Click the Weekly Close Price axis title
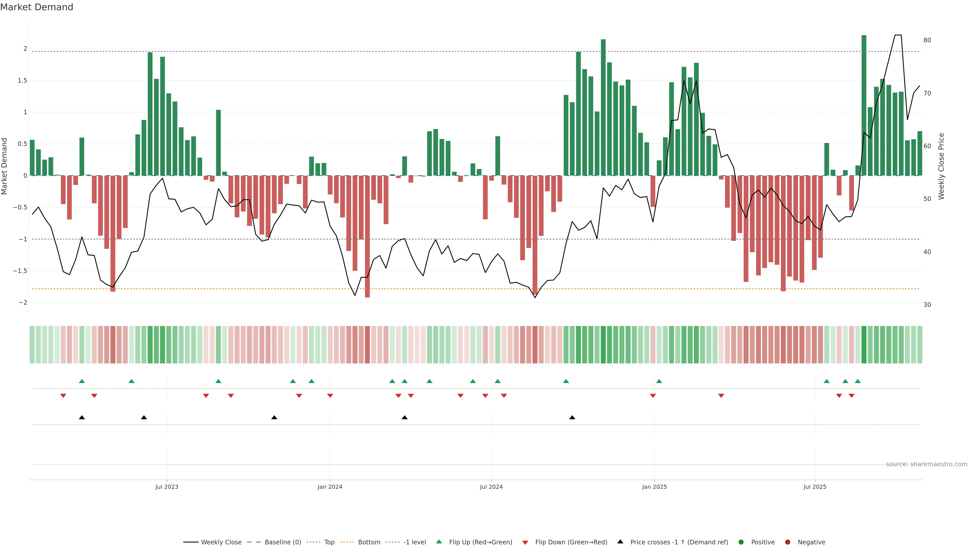 point(941,166)
